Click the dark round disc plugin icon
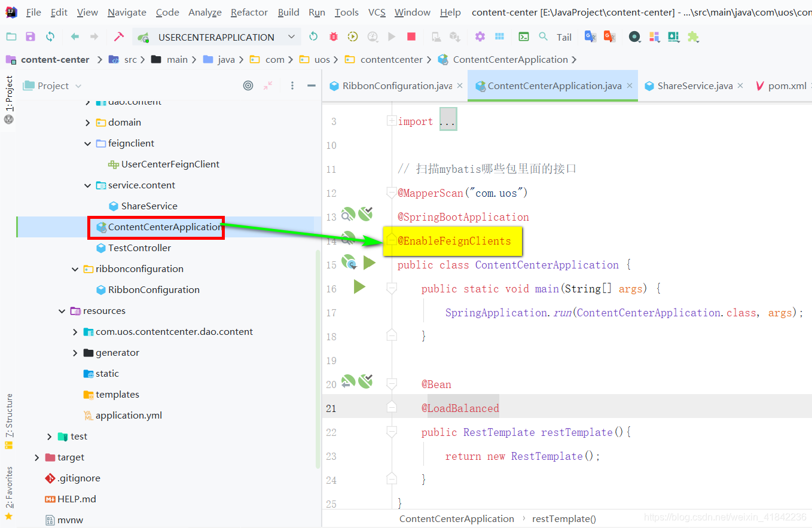The image size is (812, 528). click(x=635, y=37)
